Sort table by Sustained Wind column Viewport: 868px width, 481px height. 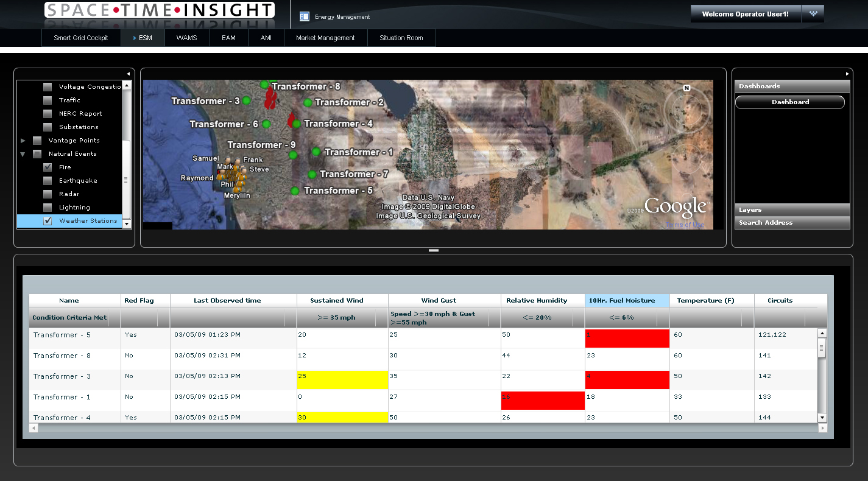click(342, 301)
